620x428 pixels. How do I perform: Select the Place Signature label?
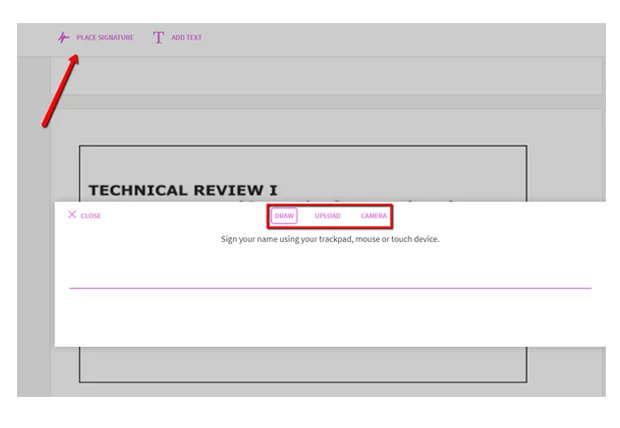pos(105,38)
